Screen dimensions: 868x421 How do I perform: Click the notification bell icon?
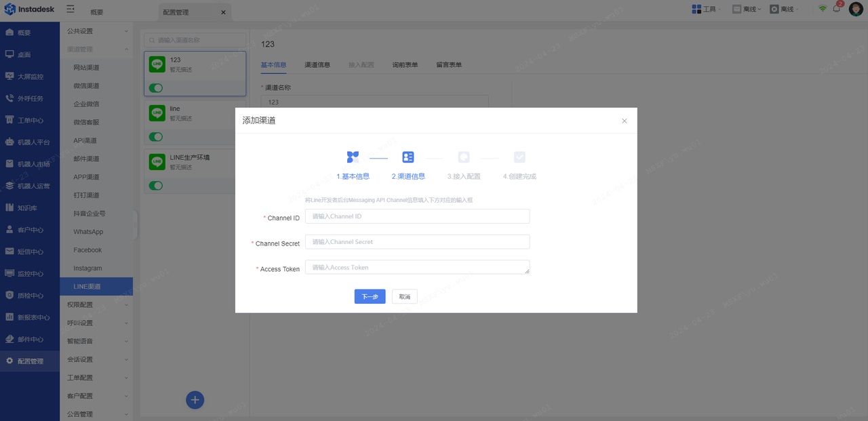pos(837,9)
